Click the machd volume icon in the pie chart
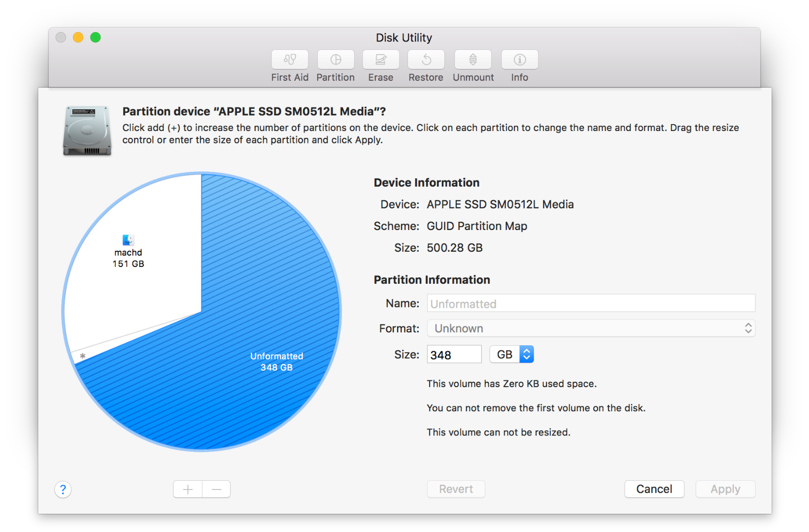The width and height of the screenshot is (809, 532). coord(128,239)
